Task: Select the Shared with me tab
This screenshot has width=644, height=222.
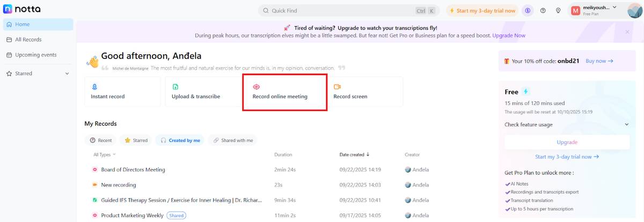Action: coord(232,140)
